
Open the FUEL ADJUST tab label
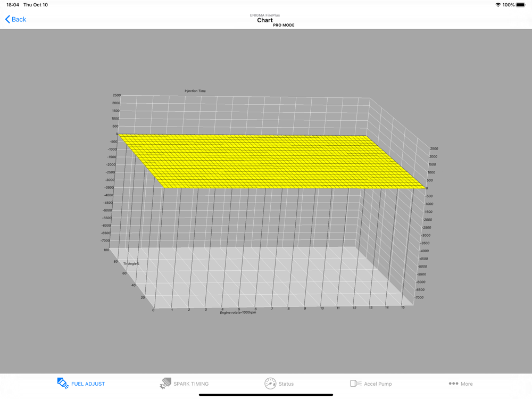pos(88,384)
